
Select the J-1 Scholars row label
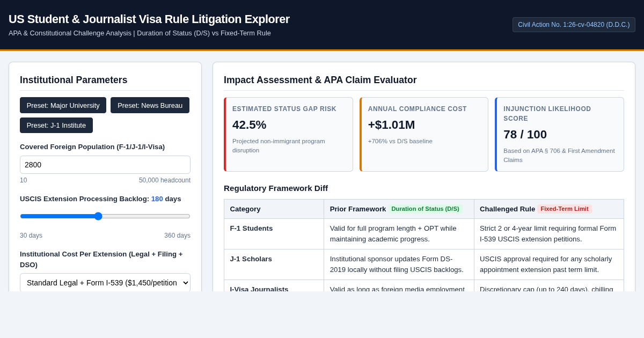(x=251, y=259)
